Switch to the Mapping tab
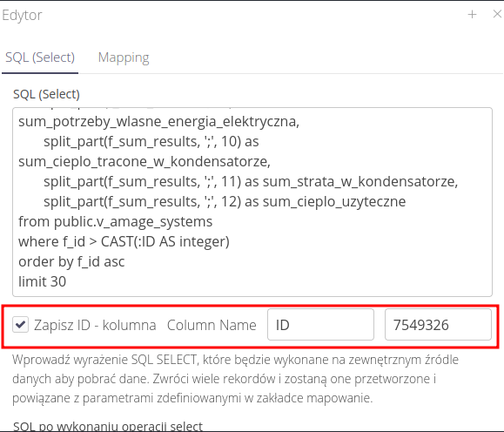This screenshot has height=432, width=504. (x=124, y=57)
